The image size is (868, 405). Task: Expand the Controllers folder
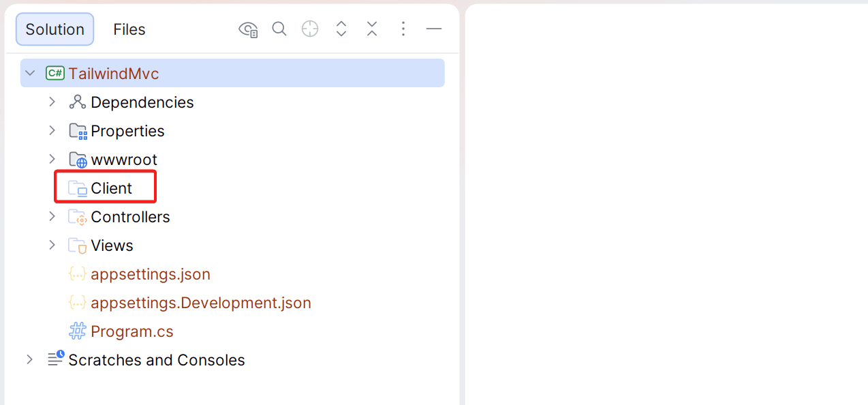click(x=52, y=216)
